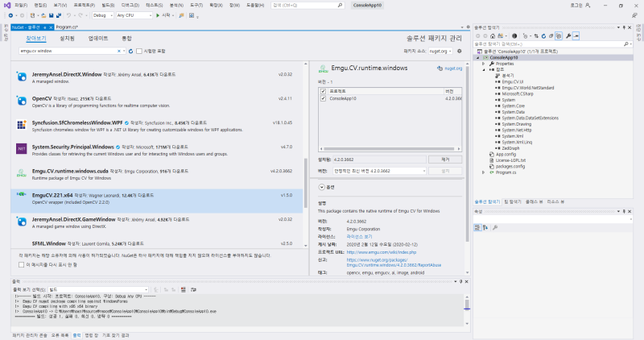Click the Save All icon in toolbar
Viewport: 644px width, 340px height.
point(58,15)
